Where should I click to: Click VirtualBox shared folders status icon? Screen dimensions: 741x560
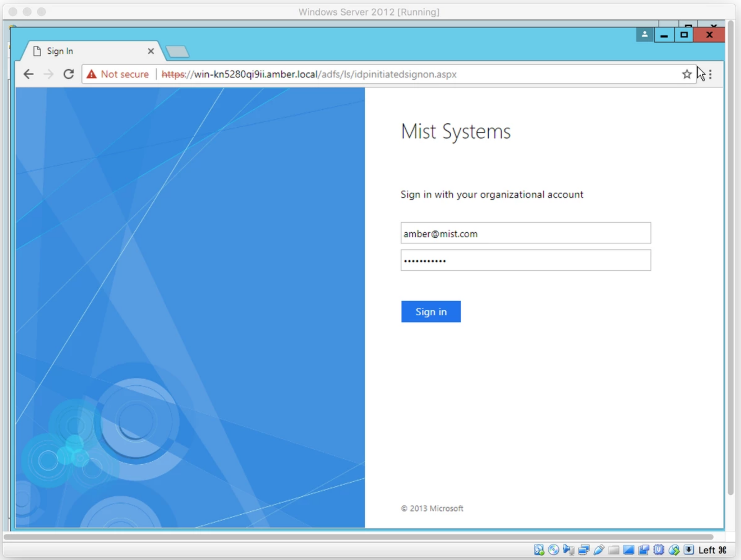[614, 549]
